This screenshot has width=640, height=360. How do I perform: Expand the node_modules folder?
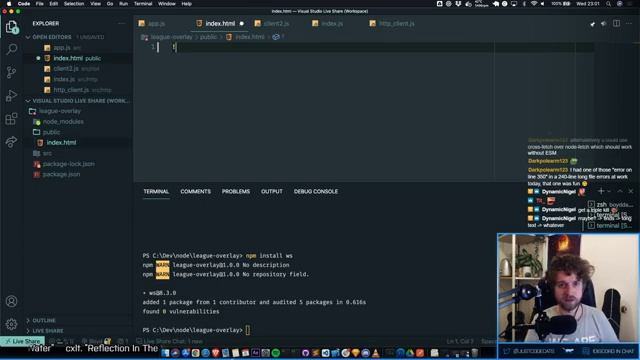(63, 122)
